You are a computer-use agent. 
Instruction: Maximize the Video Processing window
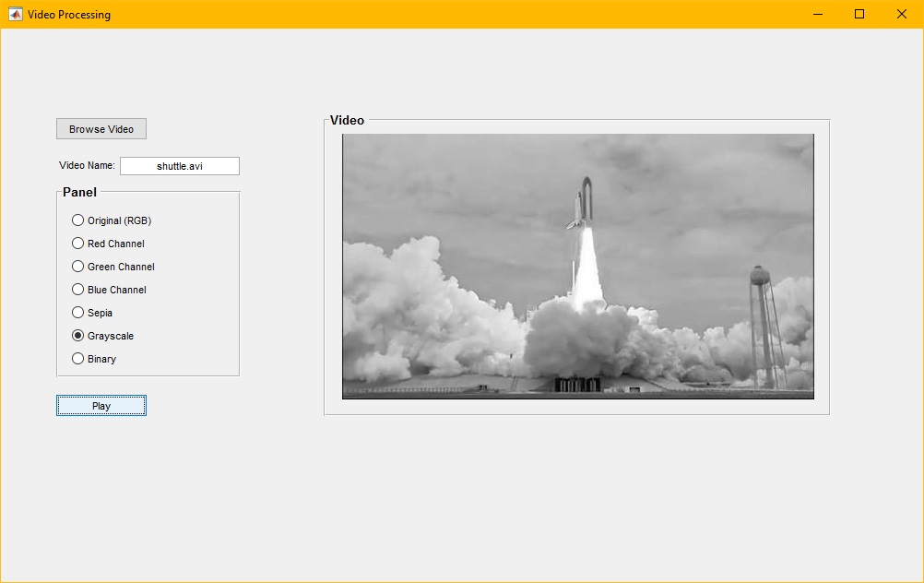point(859,14)
